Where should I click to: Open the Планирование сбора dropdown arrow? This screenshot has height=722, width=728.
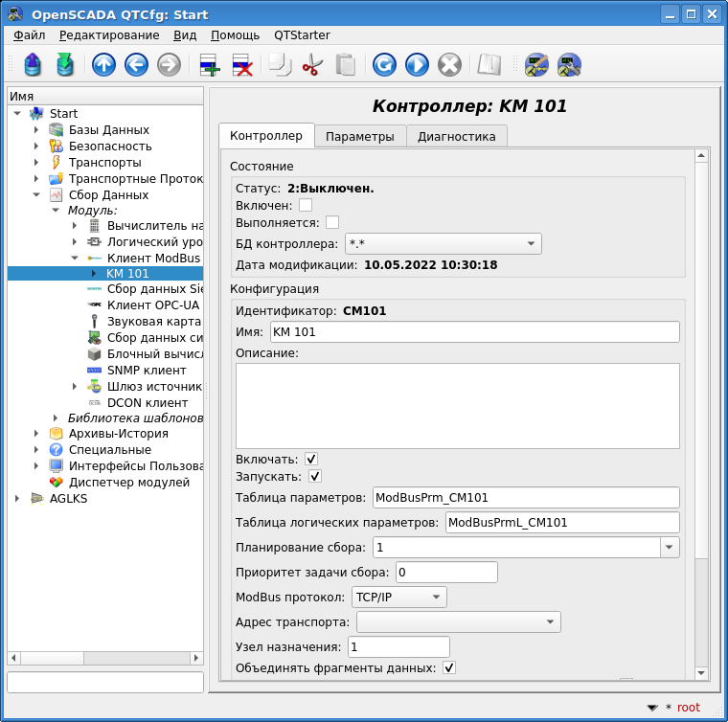coord(669,547)
